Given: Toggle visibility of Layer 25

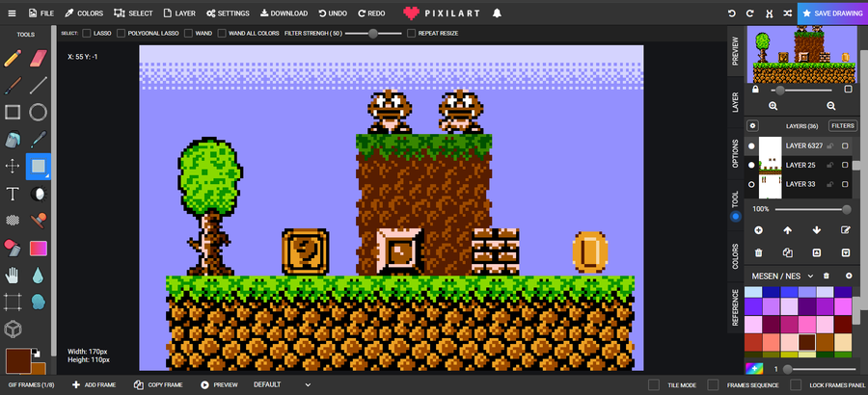Looking at the screenshot, I should pyautogui.click(x=751, y=165).
